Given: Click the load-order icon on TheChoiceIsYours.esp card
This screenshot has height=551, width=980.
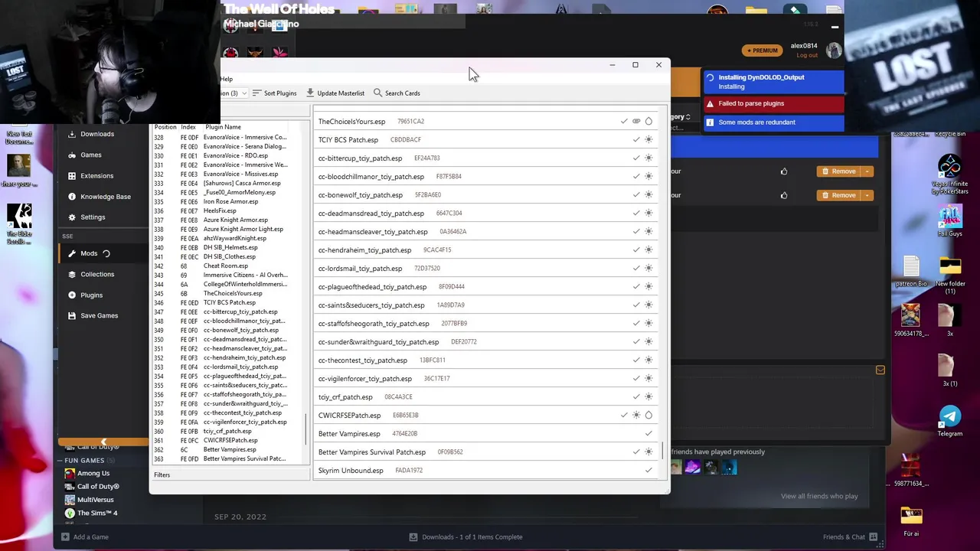Looking at the screenshot, I should (x=636, y=121).
